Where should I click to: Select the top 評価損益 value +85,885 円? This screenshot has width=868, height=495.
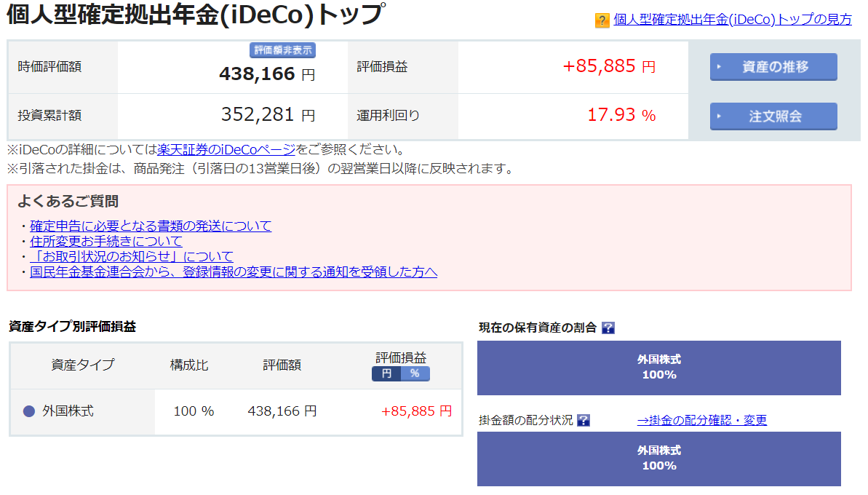pos(609,66)
